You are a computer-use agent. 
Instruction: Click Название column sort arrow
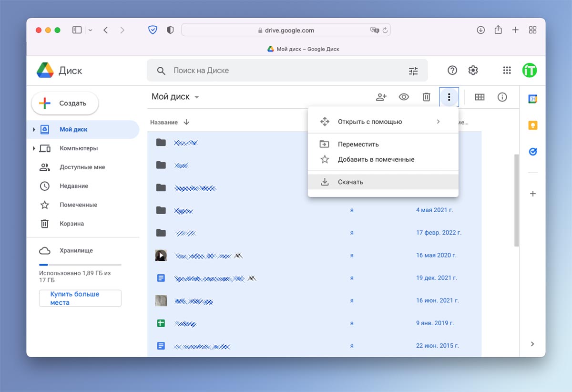[186, 122]
